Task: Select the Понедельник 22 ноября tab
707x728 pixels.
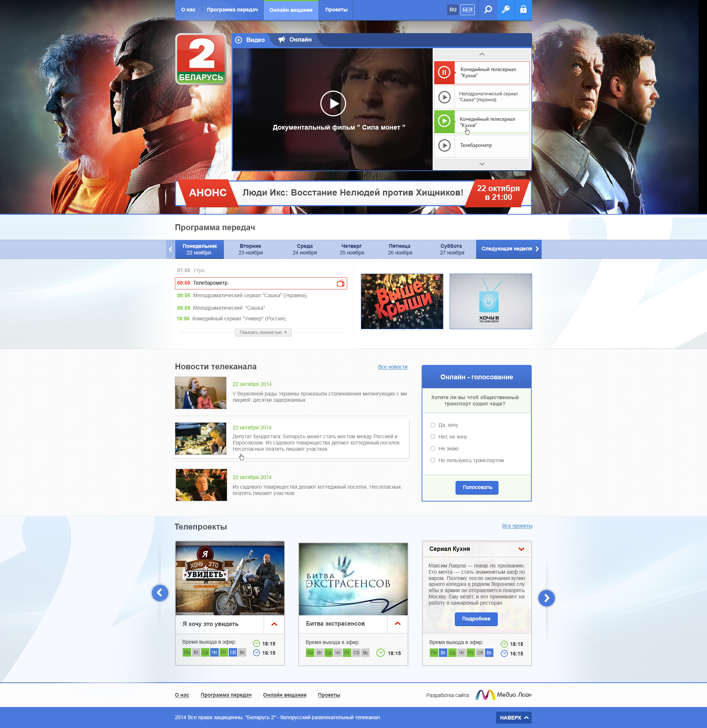Action: coord(200,249)
